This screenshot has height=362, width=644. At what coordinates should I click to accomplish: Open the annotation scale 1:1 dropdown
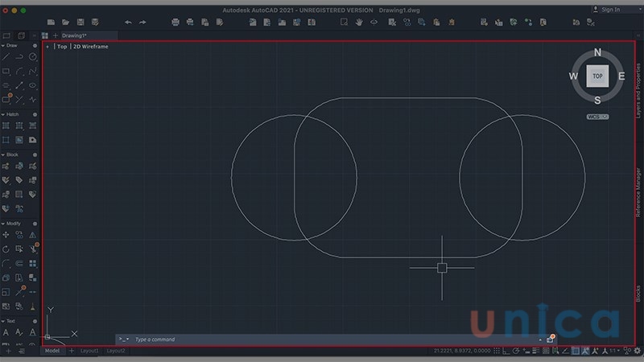click(x=614, y=351)
